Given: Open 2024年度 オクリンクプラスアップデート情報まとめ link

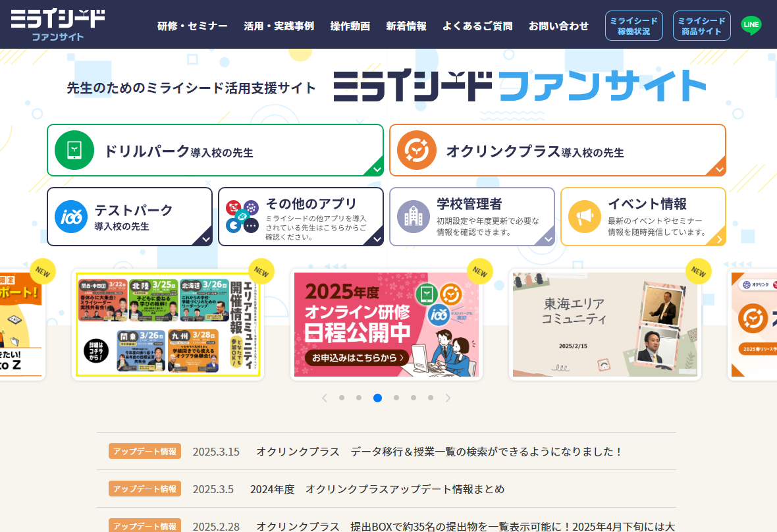Looking at the screenshot, I should [x=377, y=489].
